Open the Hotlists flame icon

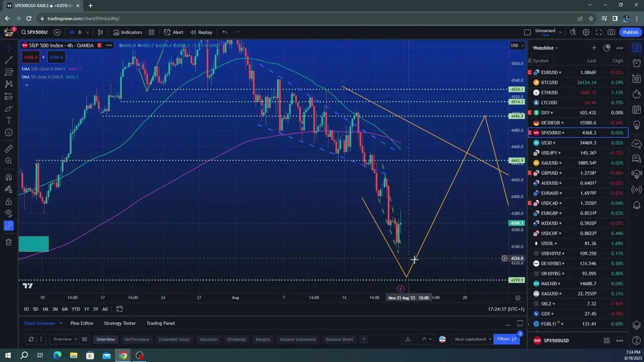point(637,95)
